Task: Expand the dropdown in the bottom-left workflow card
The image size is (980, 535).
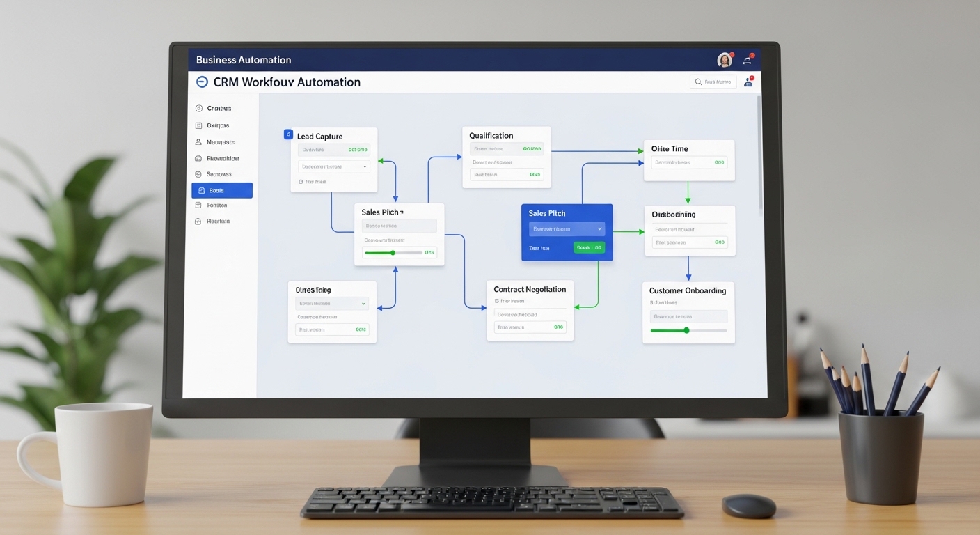Action: pos(363,304)
